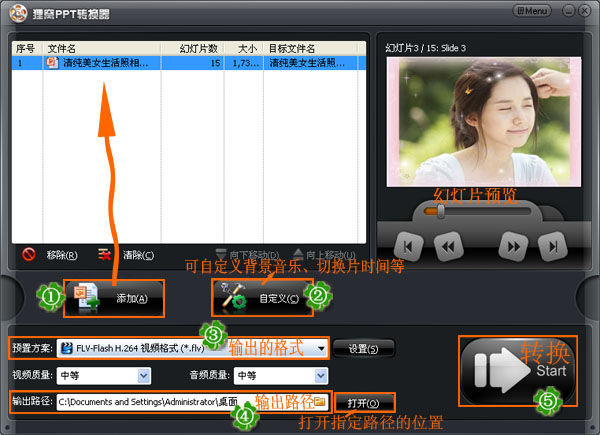Open the video quality (视频质量) dropdown
Viewport: 600px width, 435px height.
pyautogui.click(x=104, y=376)
